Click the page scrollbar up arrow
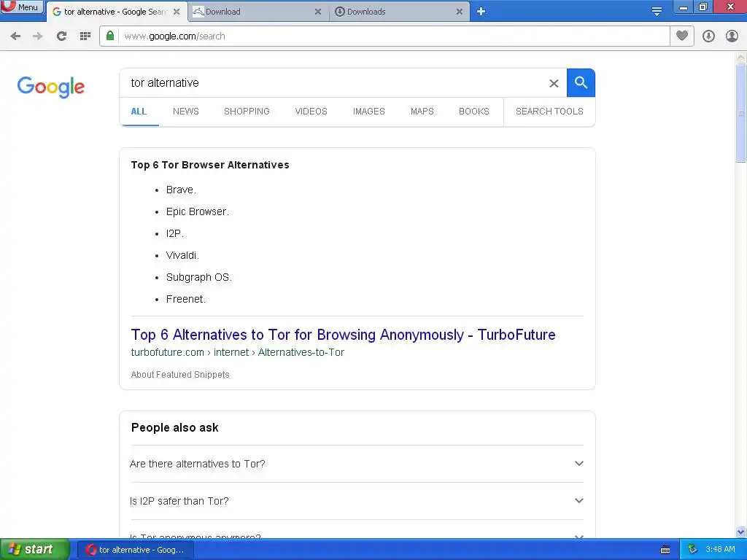This screenshot has height=560, width=747. click(741, 58)
